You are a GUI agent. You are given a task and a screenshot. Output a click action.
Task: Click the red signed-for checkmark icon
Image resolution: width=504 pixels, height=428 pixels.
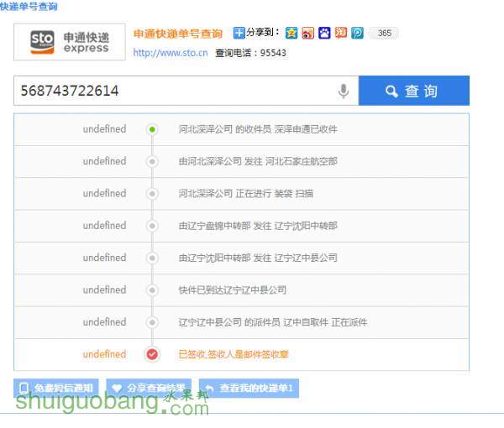coord(152,354)
